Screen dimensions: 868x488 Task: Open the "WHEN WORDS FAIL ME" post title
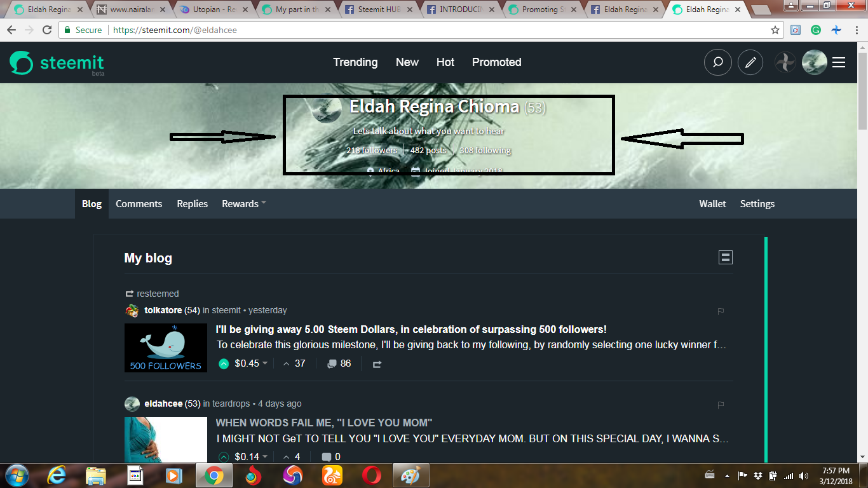(x=324, y=423)
